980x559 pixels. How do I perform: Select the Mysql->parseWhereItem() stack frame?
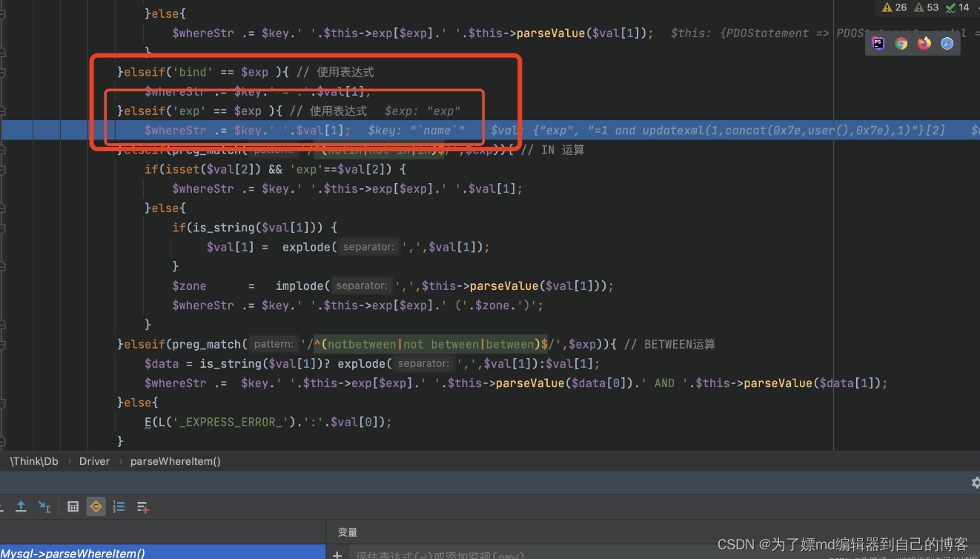tap(162, 552)
